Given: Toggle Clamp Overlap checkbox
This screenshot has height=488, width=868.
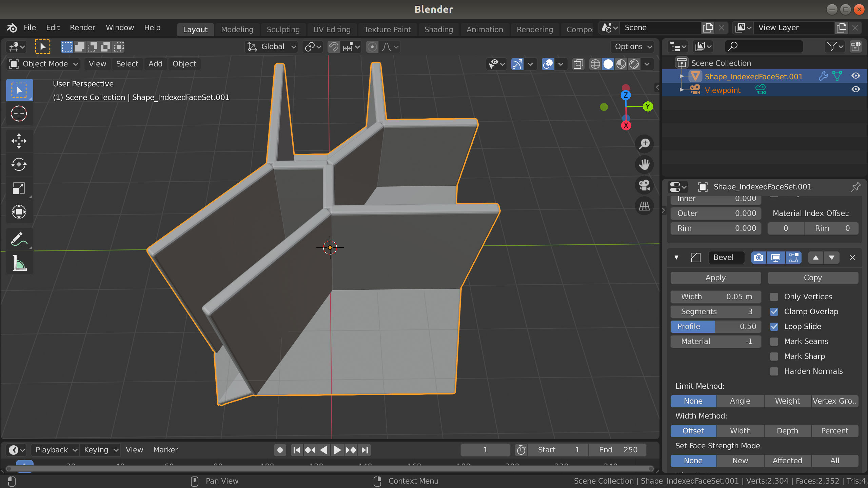Looking at the screenshot, I should (x=773, y=311).
